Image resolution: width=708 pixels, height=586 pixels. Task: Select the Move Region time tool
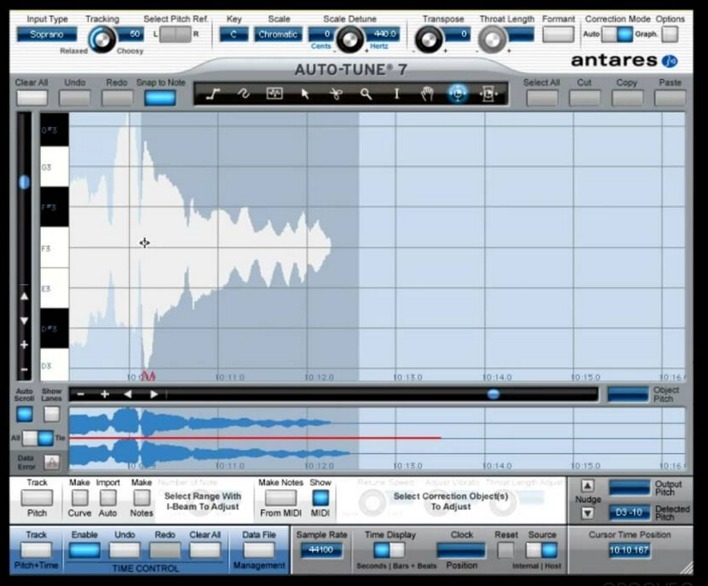[488, 94]
